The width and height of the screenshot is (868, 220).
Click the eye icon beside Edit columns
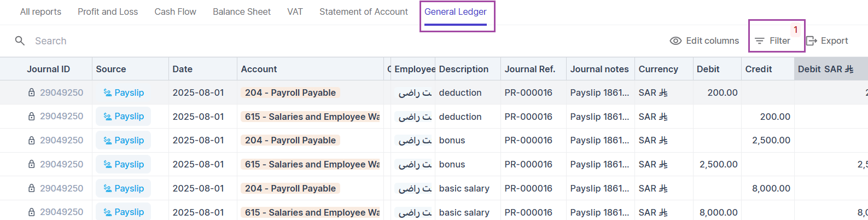pyautogui.click(x=675, y=41)
